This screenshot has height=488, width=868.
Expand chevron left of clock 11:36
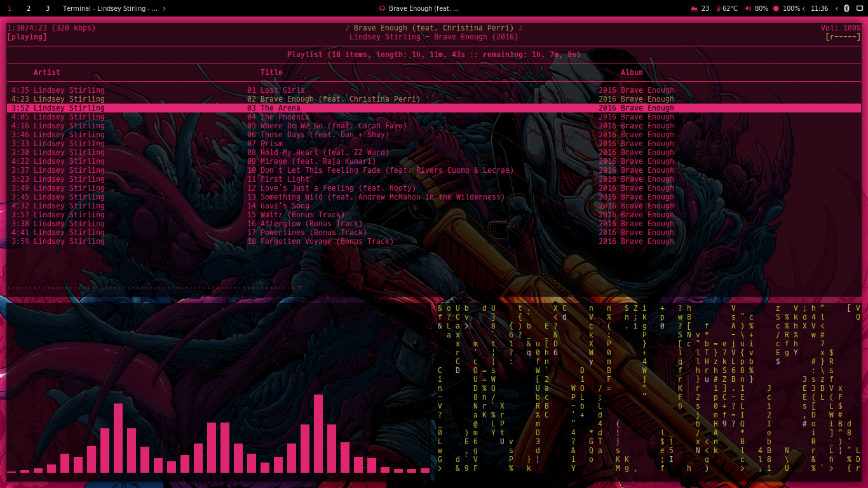pos(804,8)
